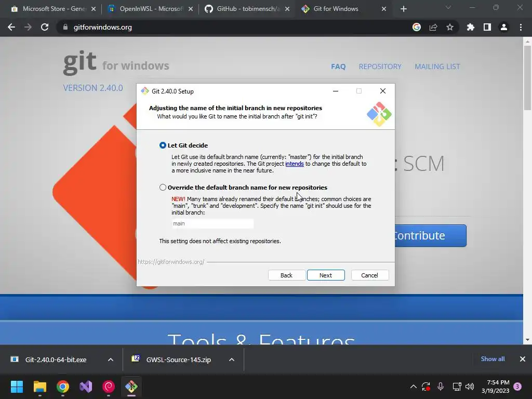Toggle the Chrome side panel icon
The height and width of the screenshot is (399, 532).
(487, 27)
